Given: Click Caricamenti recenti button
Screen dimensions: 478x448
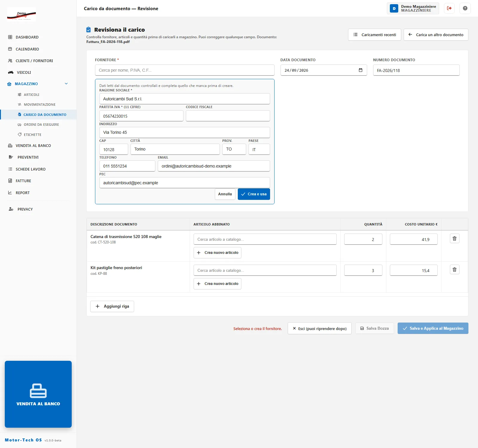Looking at the screenshot, I should click(374, 35).
